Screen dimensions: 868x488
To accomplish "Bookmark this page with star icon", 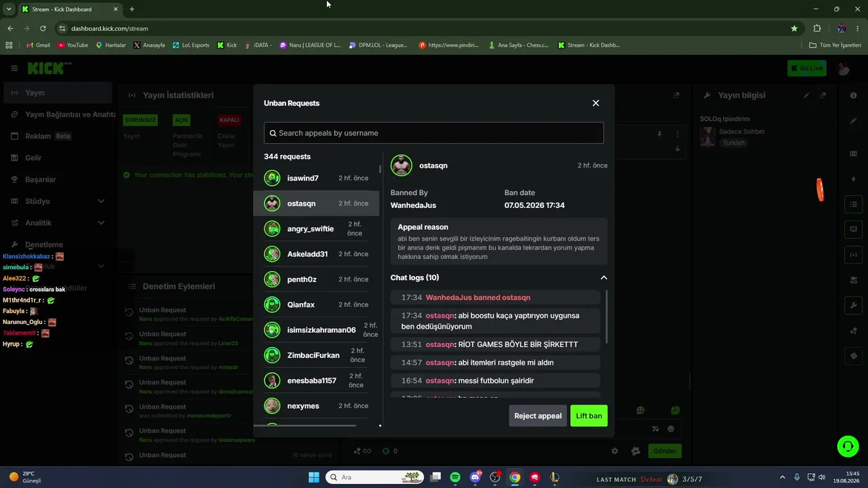I will pyautogui.click(x=794, y=28).
